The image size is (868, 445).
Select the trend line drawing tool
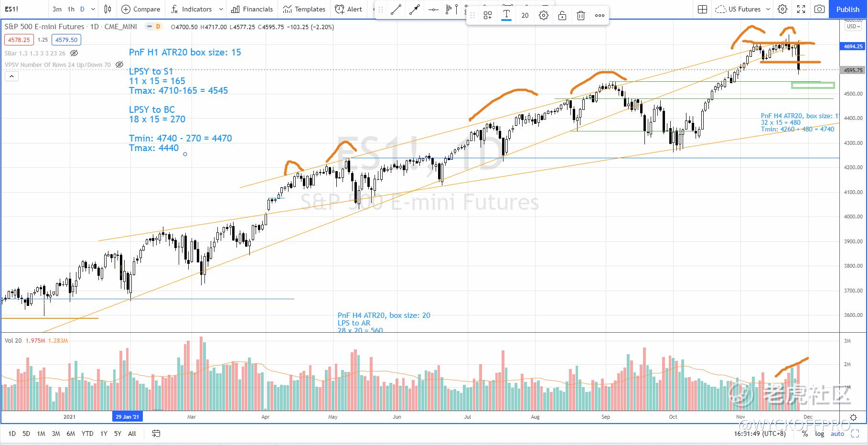pyautogui.click(x=396, y=9)
